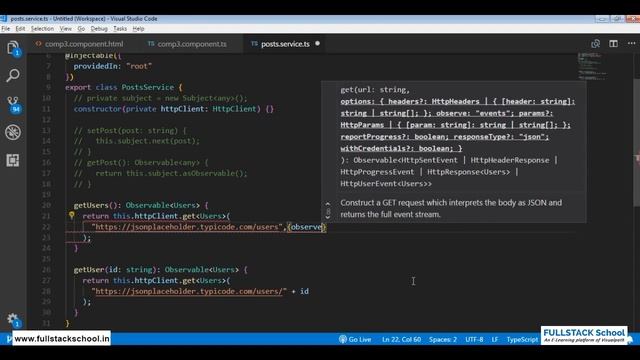Click the 'Construct a GET request' description text
This screenshot has width=640, height=360.
pyautogui.click(x=451, y=209)
